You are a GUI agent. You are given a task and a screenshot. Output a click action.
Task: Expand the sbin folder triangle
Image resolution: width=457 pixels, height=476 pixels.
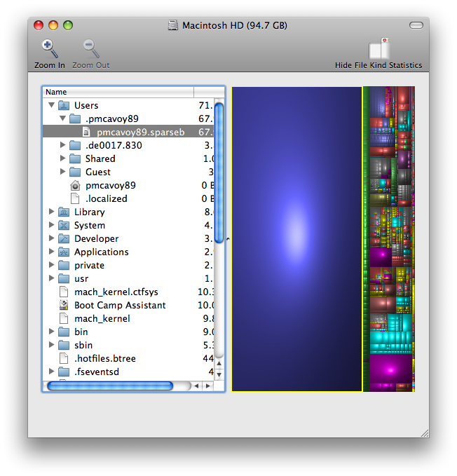coord(52,345)
